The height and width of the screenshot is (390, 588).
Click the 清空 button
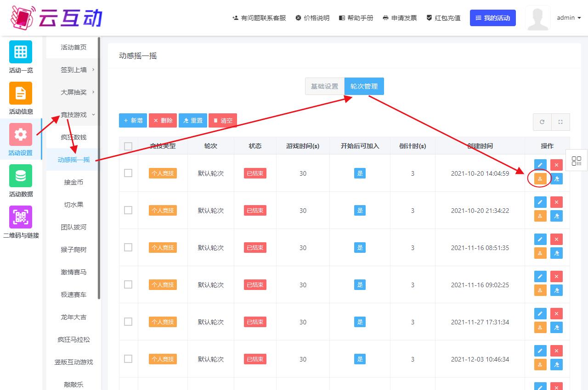223,121
